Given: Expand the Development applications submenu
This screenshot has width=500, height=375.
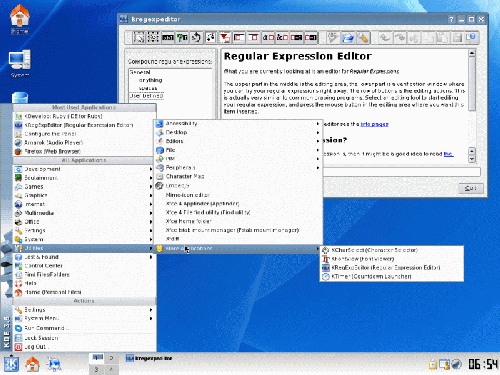Looking at the screenshot, I should coord(84,169).
